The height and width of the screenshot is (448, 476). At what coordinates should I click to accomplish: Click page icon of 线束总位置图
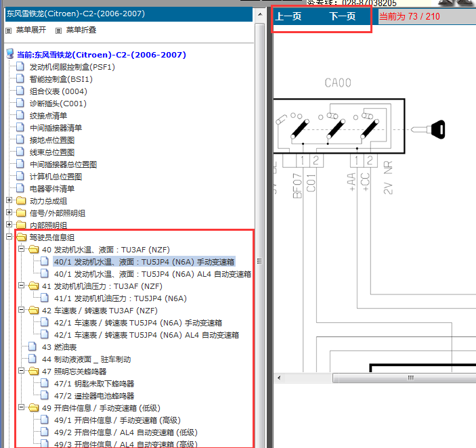click(x=20, y=152)
